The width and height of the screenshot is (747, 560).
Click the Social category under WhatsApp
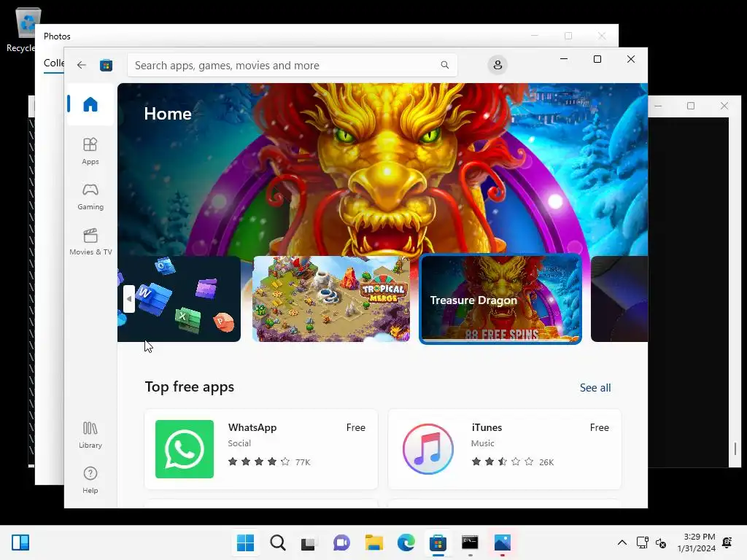click(x=239, y=443)
